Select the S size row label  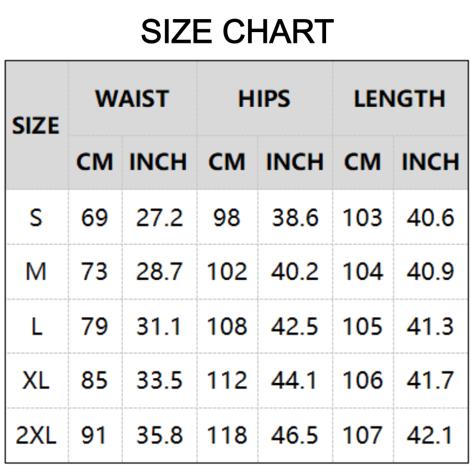[36, 218]
